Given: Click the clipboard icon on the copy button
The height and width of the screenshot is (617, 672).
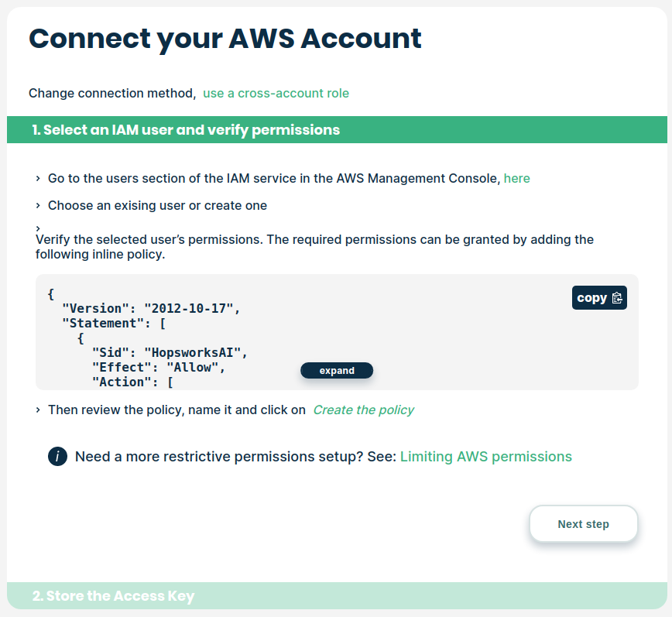Looking at the screenshot, I should pos(617,298).
